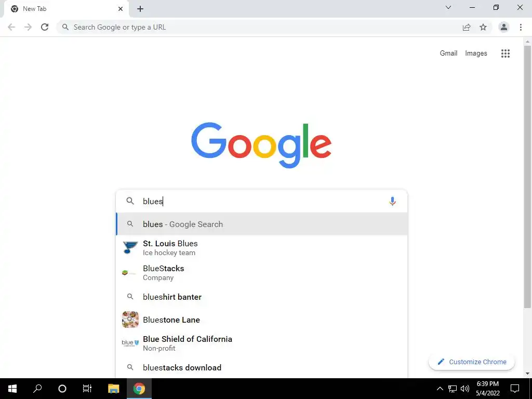Click the Google search field containing 'blues'

[262, 201]
